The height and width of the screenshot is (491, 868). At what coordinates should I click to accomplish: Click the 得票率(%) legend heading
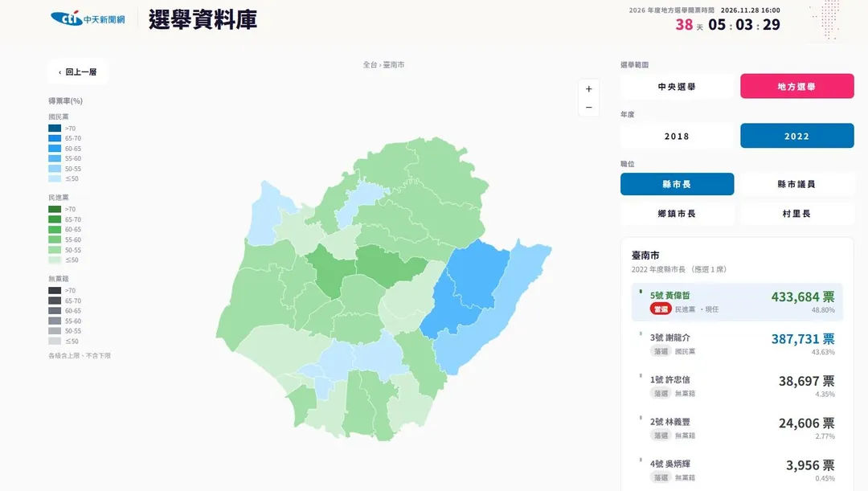pyautogui.click(x=65, y=100)
